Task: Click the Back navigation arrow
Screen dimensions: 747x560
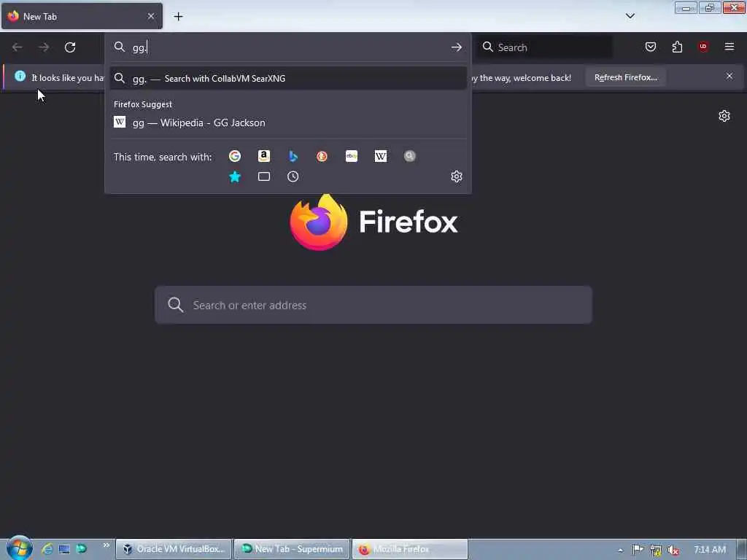Action: tap(18, 47)
